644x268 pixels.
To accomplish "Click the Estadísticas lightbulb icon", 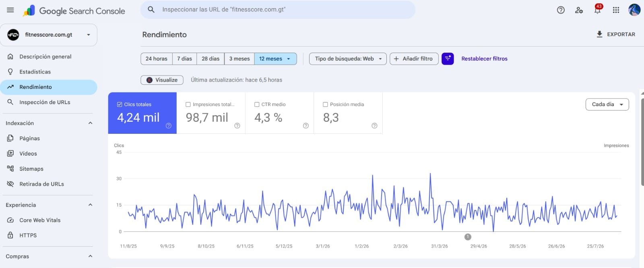I will tap(10, 72).
